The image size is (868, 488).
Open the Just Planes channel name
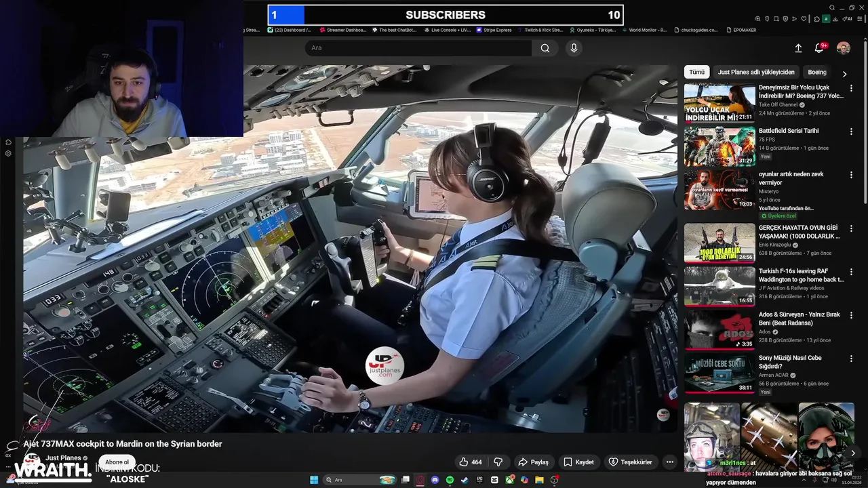point(63,458)
